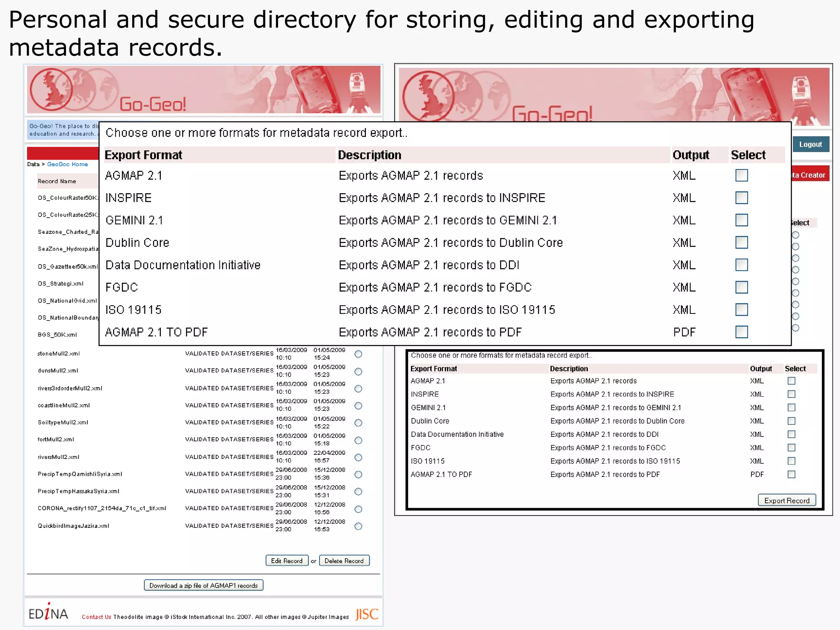Select PDF export box in small export panel
The height and width of the screenshot is (630, 840).
pos(792,475)
